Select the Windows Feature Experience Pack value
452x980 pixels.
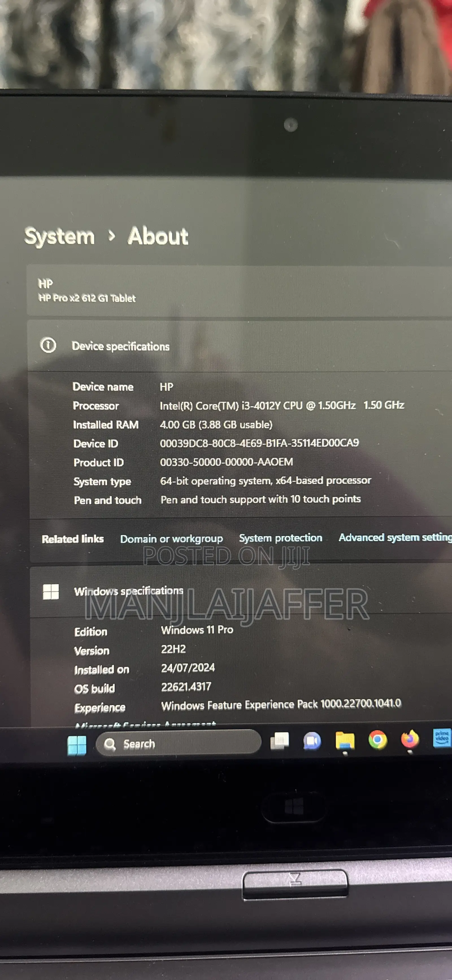281,705
